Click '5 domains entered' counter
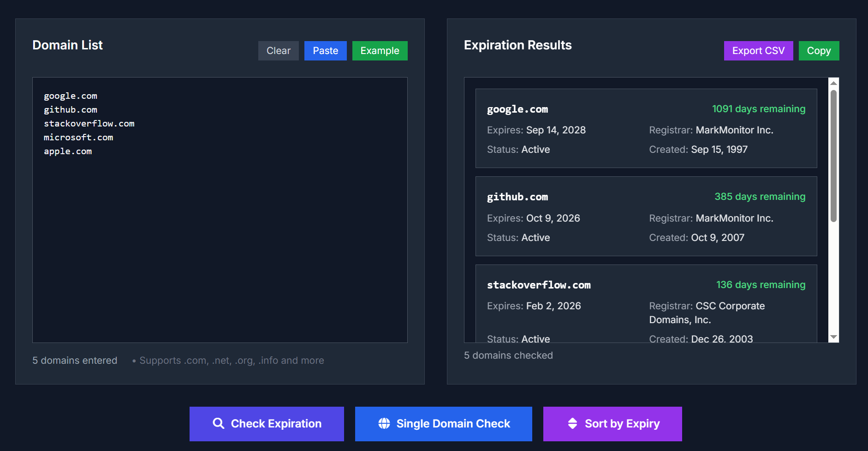 (x=75, y=361)
